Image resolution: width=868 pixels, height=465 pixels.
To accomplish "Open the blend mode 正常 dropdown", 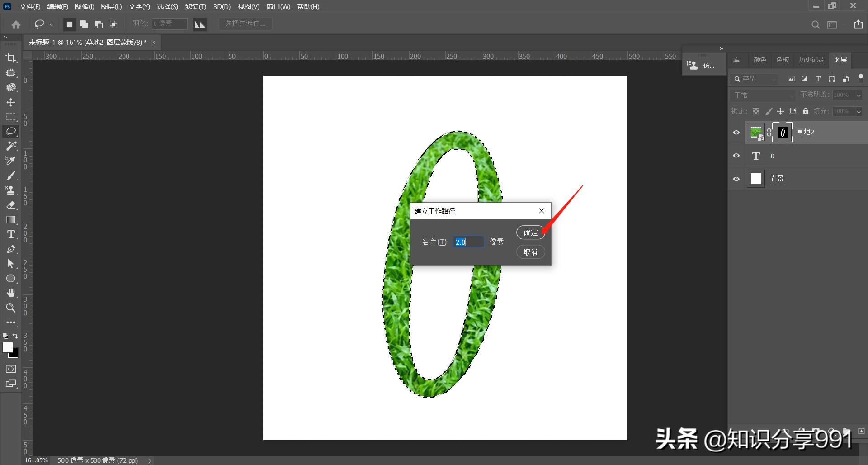I will click(x=763, y=95).
